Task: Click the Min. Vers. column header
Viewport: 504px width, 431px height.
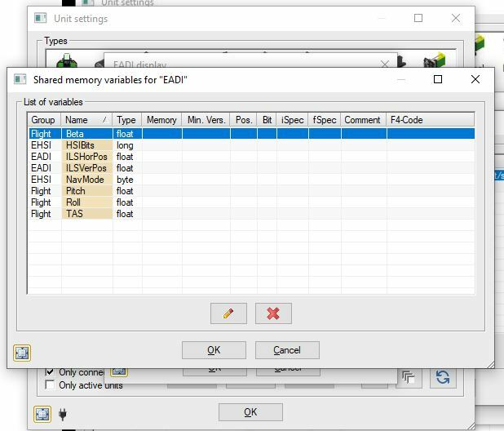Action: [x=206, y=120]
